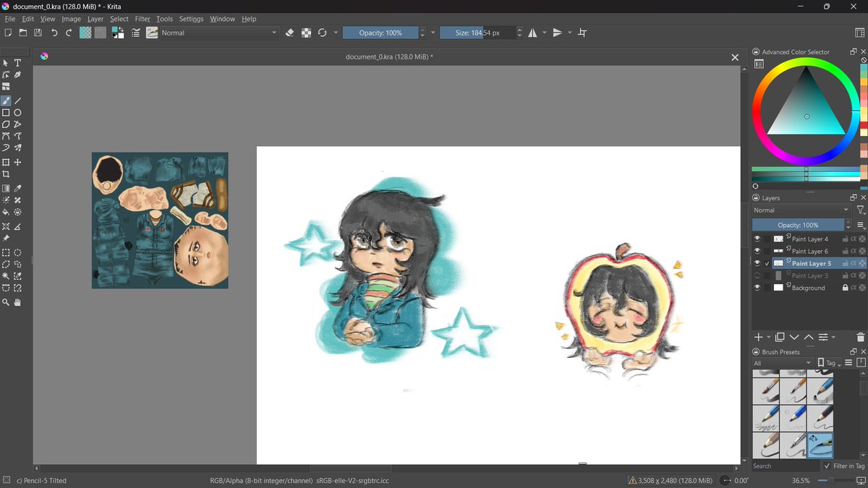This screenshot has height=488, width=868.
Task: Hide Paint Layer 6
Action: pyautogui.click(x=757, y=251)
